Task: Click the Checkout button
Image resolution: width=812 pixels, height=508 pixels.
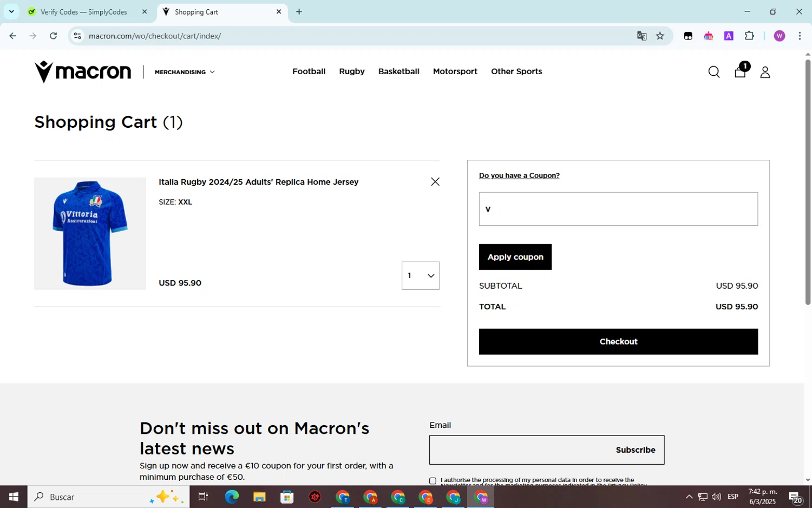Action: 618,342
